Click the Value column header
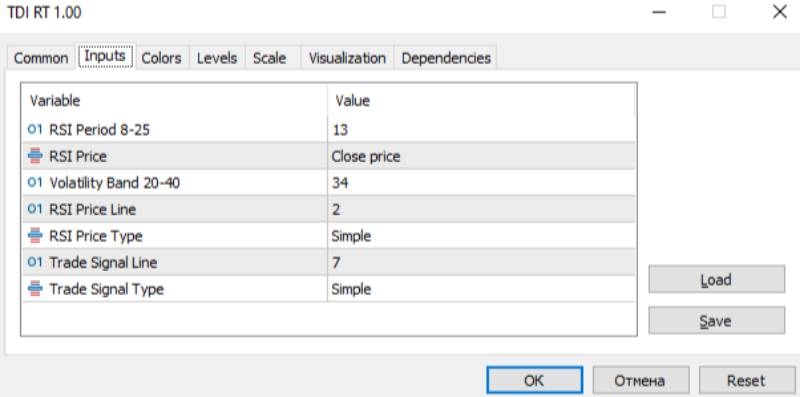 pos(481,101)
